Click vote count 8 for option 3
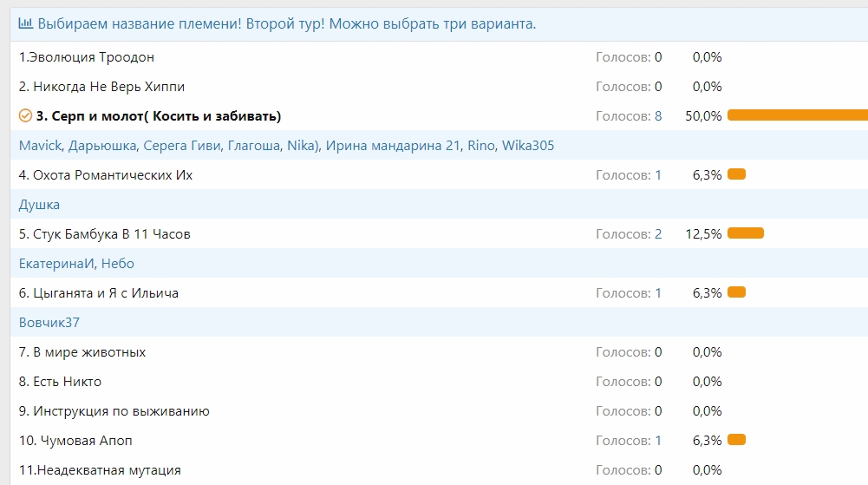This screenshot has height=485, width=868. (x=658, y=116)
